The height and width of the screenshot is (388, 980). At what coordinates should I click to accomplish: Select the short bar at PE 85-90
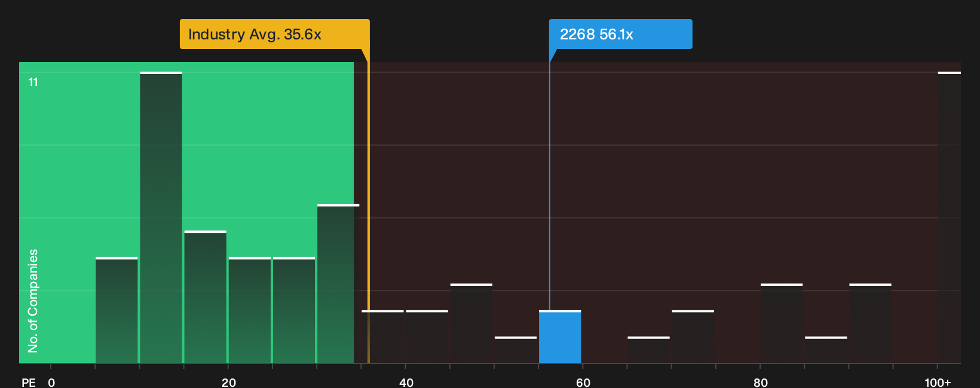click(826, 350)
